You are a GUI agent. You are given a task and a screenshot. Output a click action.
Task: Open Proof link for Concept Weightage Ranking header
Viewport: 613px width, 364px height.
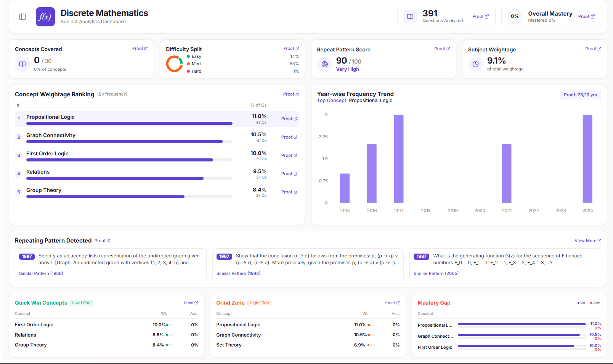(x=291, y=94)
